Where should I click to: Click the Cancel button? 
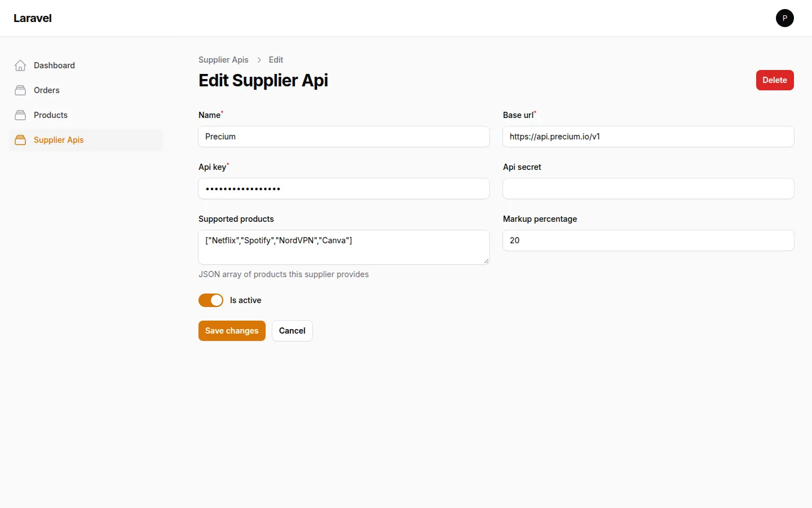(292, 331)
